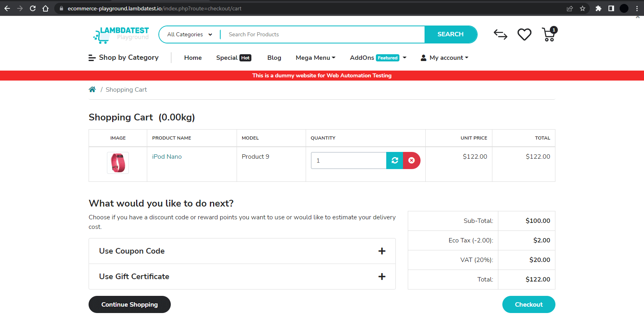
Task: Click the home icon in breadcrumb
Action: coord(92,89)
